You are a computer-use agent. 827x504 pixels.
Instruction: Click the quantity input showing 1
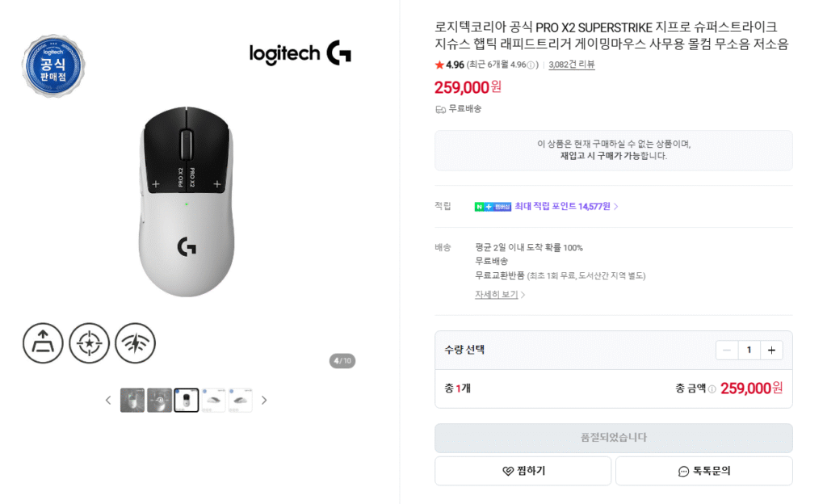tap(749, 350)
